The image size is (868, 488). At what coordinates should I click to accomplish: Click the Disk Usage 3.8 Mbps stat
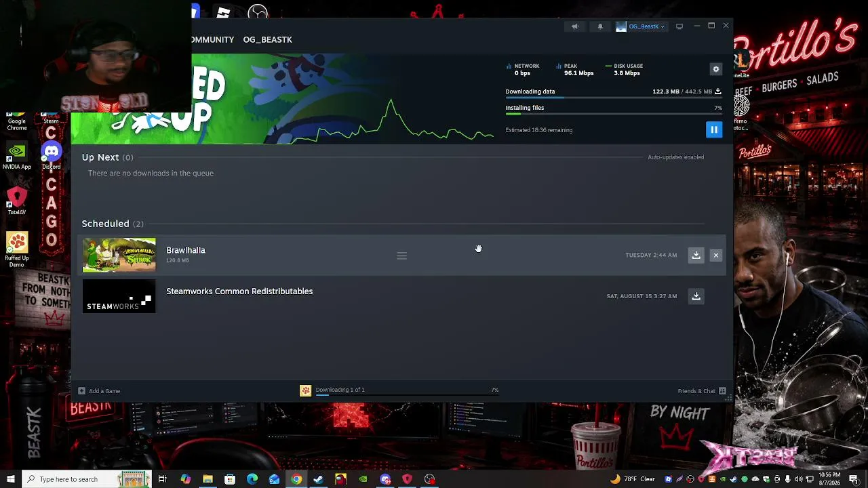624,70
